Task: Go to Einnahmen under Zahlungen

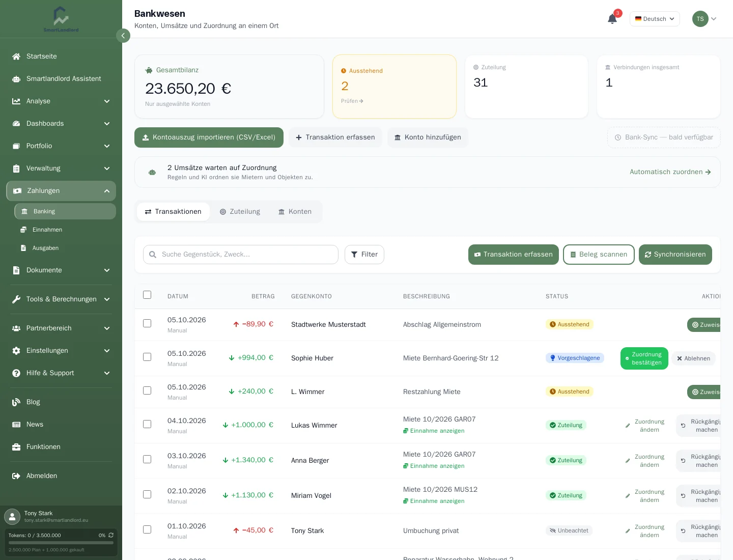Action: (65, 230)
